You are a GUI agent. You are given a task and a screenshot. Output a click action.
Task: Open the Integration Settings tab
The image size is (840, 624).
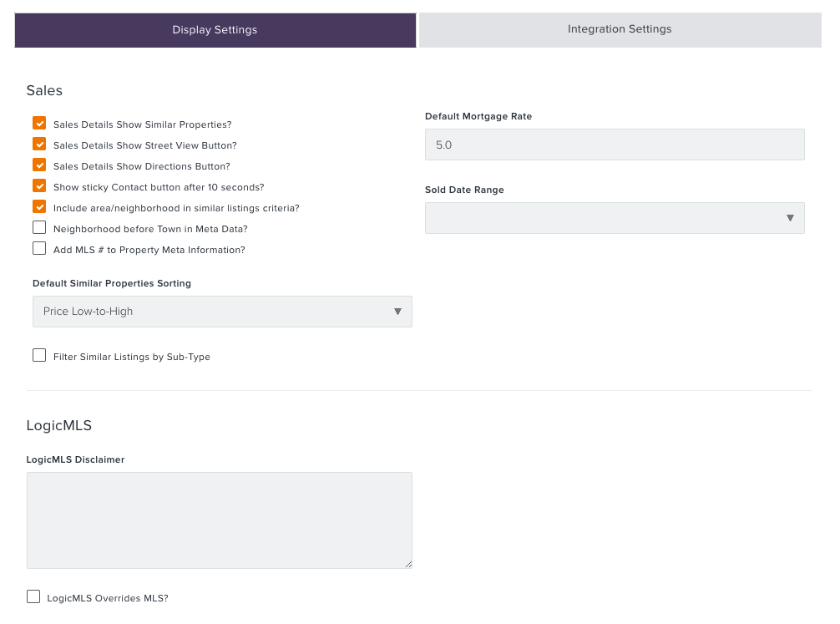[620, 29]
